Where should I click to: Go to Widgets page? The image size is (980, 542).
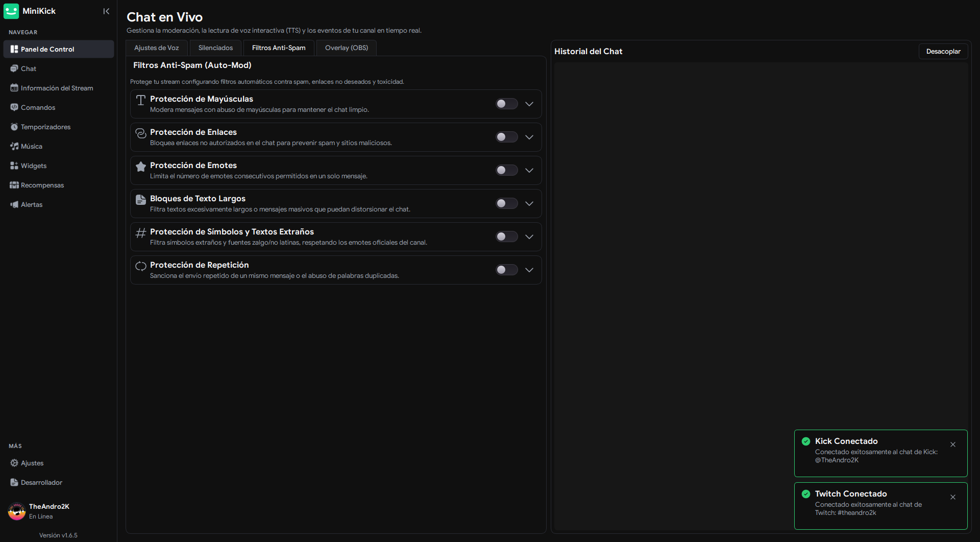[59, 166]
